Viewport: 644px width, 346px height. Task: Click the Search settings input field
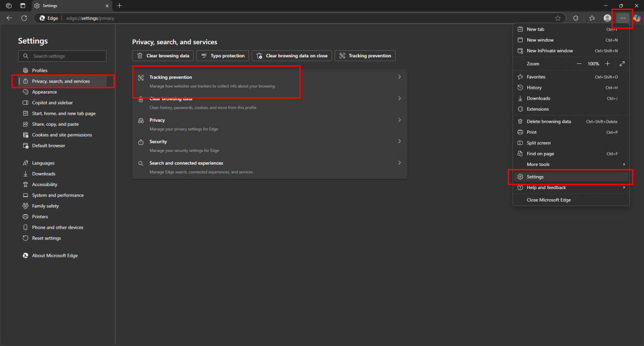[x=62, y=56]
